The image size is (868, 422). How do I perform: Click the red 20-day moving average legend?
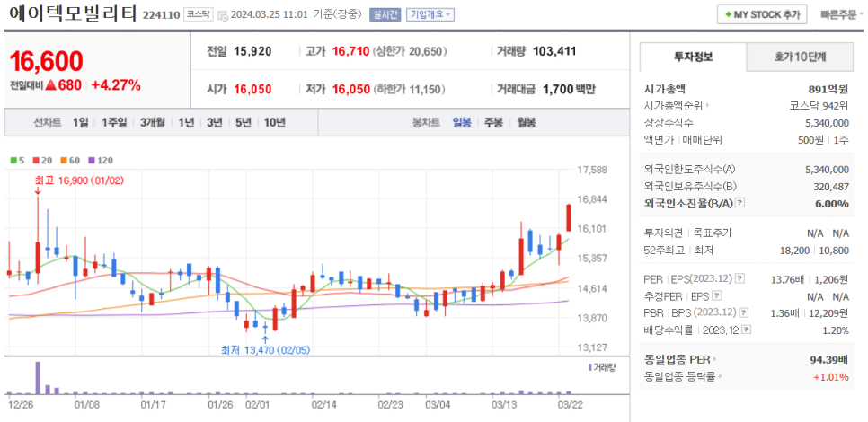[40, 161]
